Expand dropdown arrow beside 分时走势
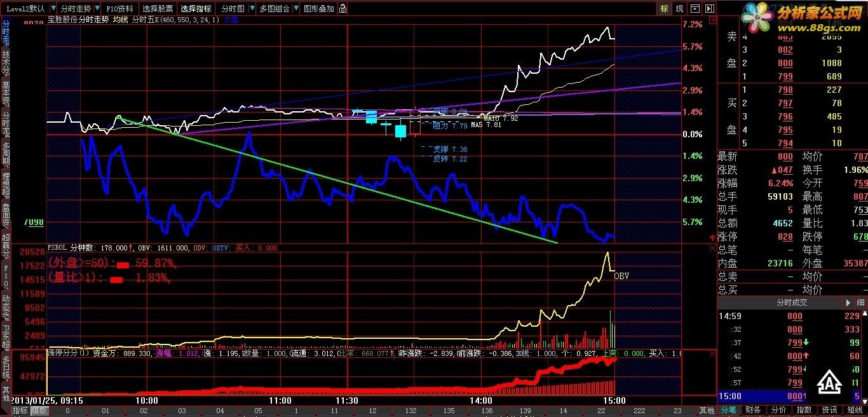Image resolution: width=868 pixels, height=417 pixels. tap(97, 9)
